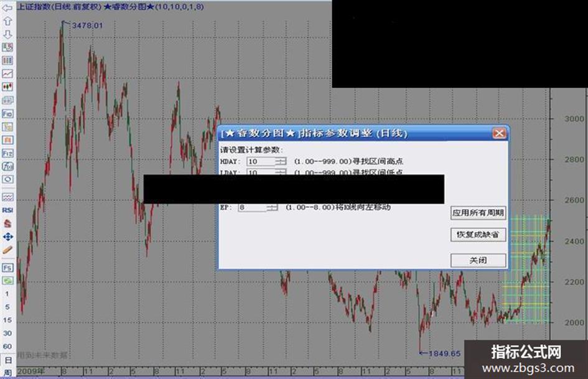Switch to 1-minute period
Image resolution: width=588 pixels, height=379 pixels.
(7, 294)
